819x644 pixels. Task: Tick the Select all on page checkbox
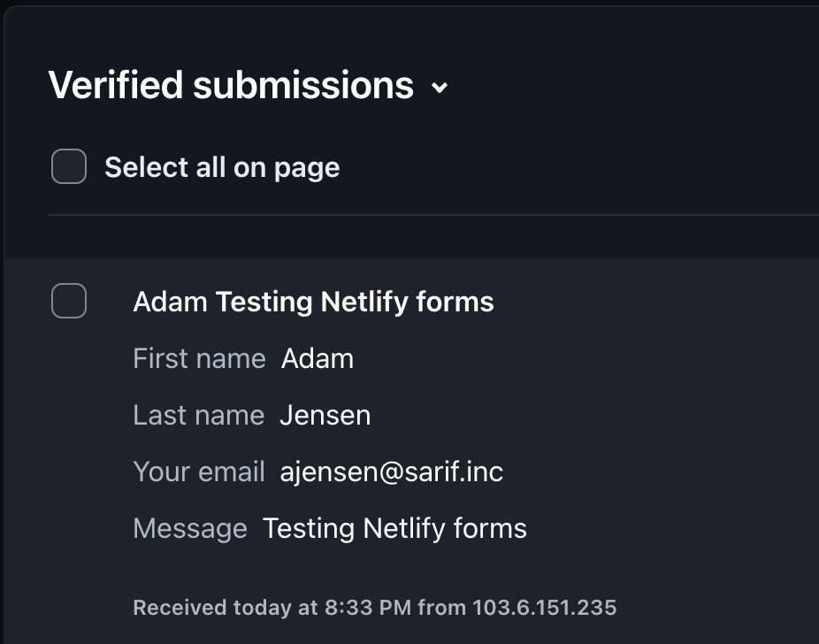tap(69, 166)
